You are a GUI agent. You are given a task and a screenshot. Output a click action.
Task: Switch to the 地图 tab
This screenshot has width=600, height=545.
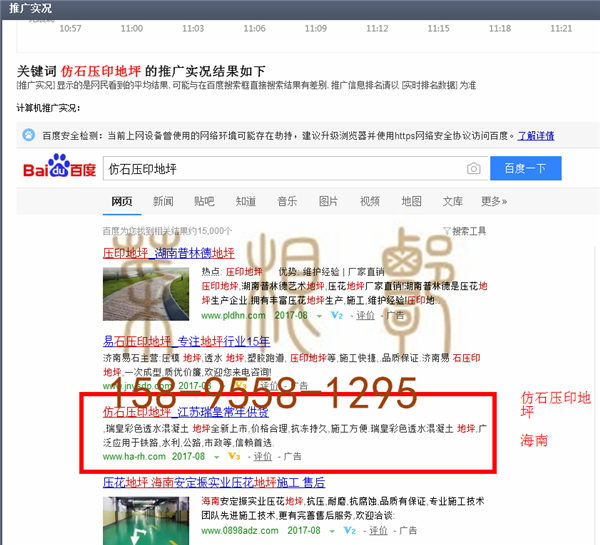(x=411, y=201)
